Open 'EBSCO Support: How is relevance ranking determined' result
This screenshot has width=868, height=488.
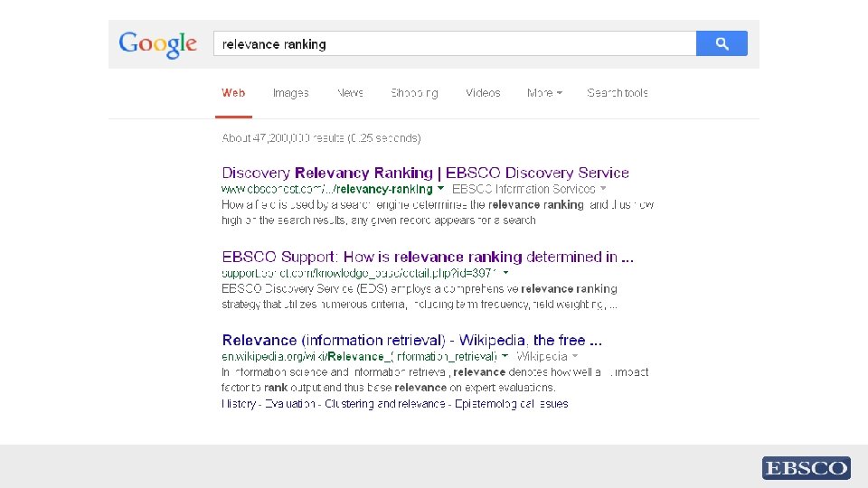pyautogui.click(x=428, y=257)
